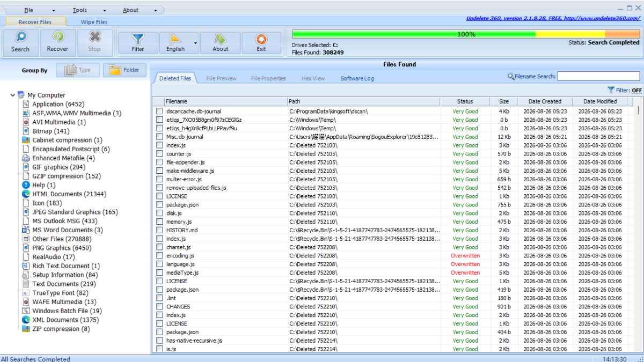Click the 100% scan progress bar
This screenshot has width=644, height=362.
[x=466, y=34]
